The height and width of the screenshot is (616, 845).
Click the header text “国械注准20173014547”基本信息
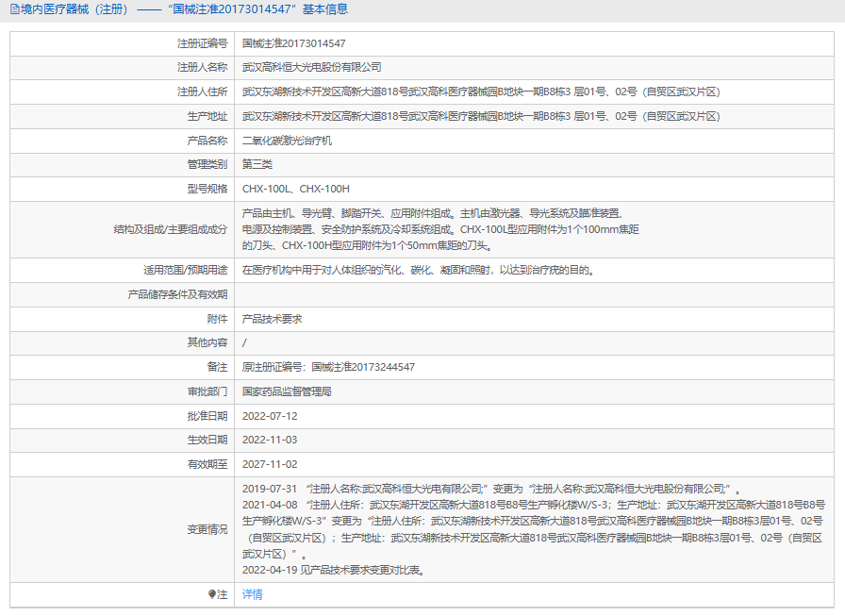point(257,9)
